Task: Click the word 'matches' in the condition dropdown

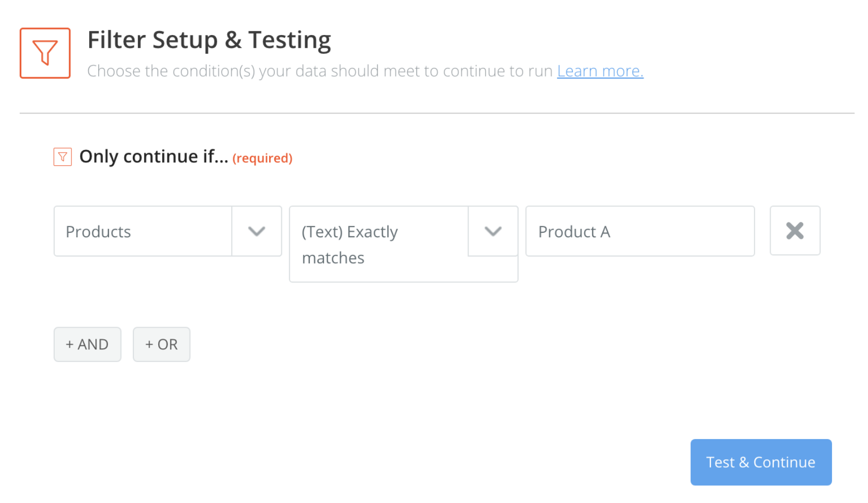Action: pyautogui.click(x=333, y=258)
